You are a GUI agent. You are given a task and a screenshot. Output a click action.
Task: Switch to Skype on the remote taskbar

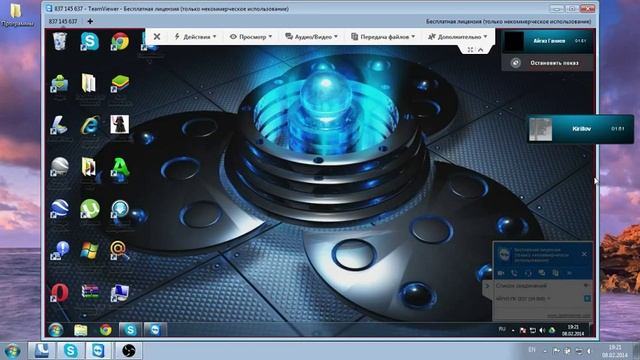click(x=130, y=330)
